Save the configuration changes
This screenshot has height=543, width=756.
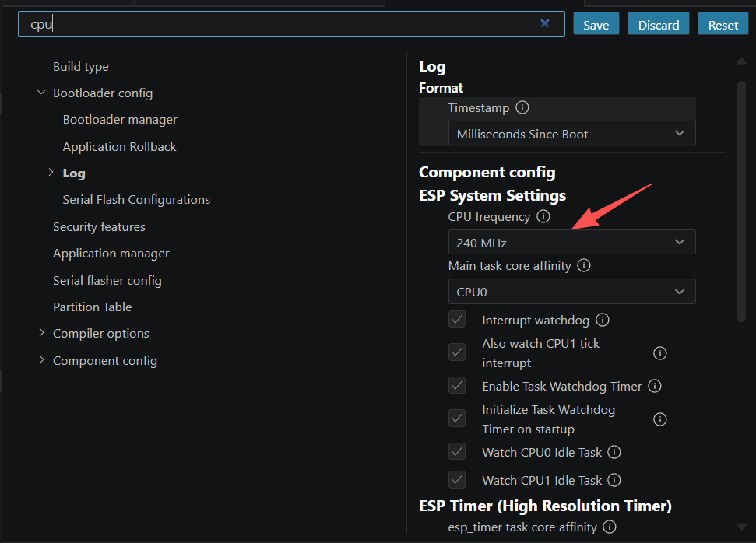(x=596, y=24)
